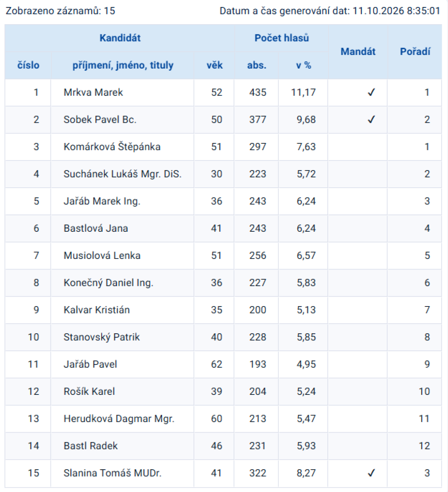Image resolution: width=448 pixels, height=492 pixels.
Task: Click candidate number 13 in Herudková's row
Action: (x=33, y=419)
